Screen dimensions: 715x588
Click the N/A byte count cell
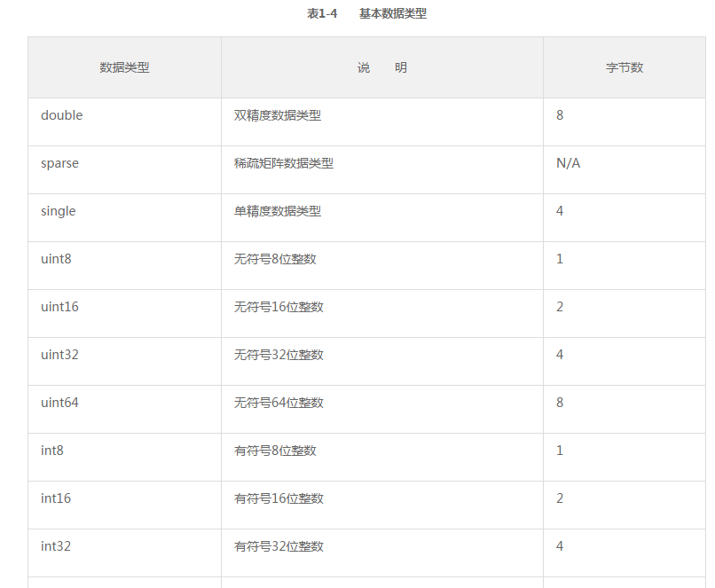(625, 170)
